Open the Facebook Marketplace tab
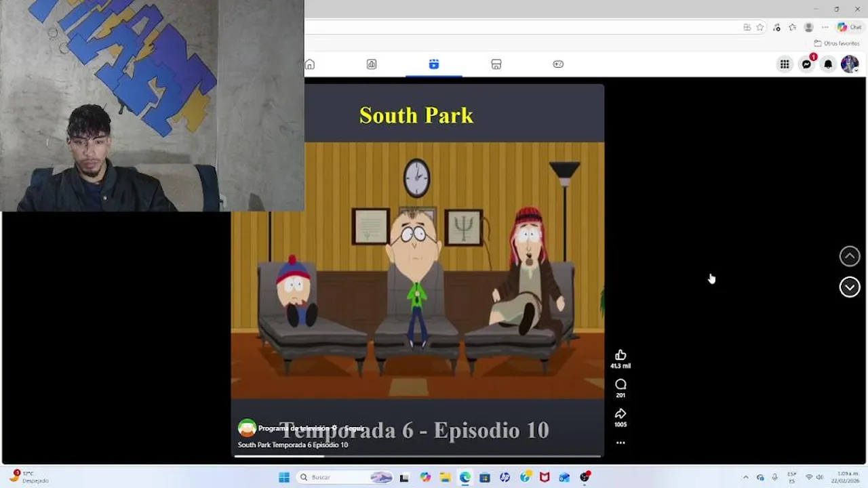The width and height of the screenshot is (868, 488). click(x=496, y=64)
